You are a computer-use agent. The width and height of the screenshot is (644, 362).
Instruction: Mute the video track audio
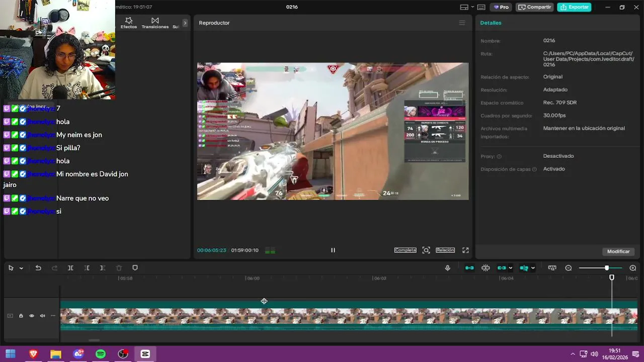[42, 316]
